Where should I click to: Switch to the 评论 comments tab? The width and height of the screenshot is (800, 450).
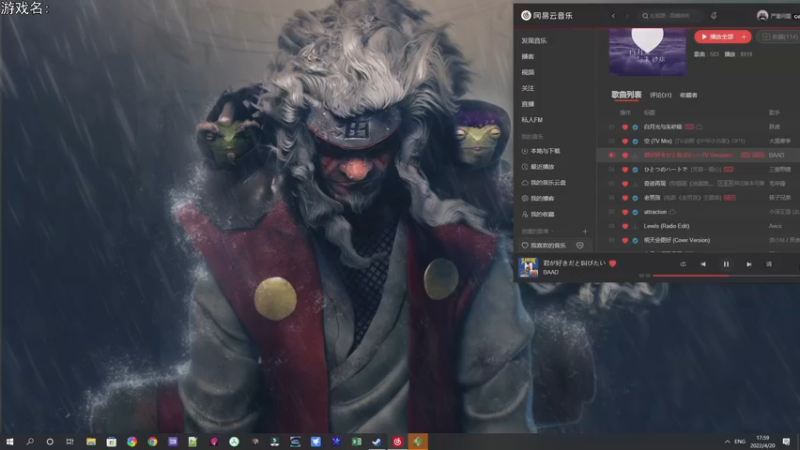660,95
